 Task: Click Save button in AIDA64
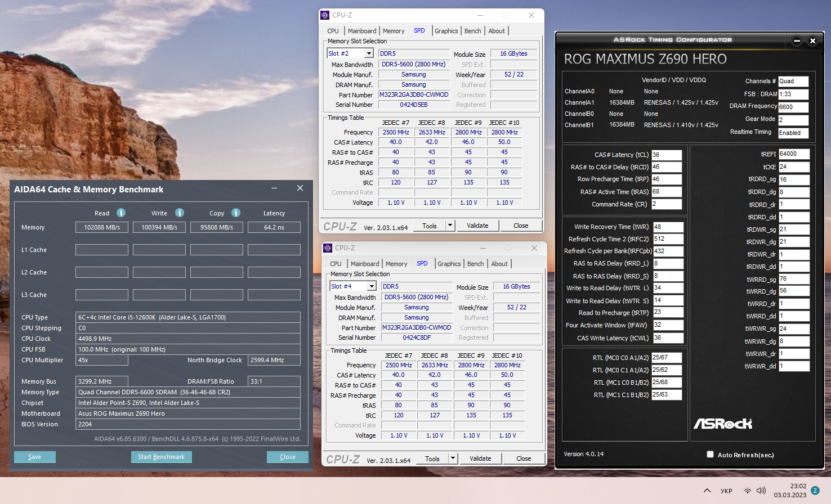(x=35, y=457)
